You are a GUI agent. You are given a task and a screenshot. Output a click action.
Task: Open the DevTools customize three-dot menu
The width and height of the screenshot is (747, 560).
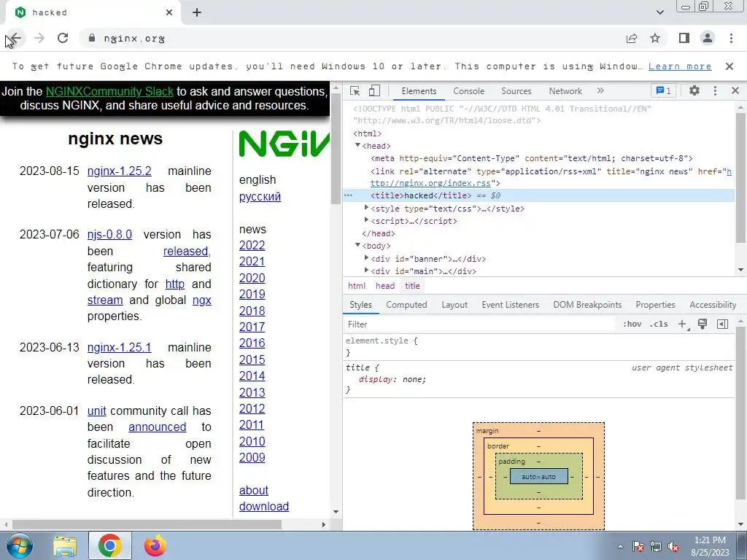click(715, 90)
